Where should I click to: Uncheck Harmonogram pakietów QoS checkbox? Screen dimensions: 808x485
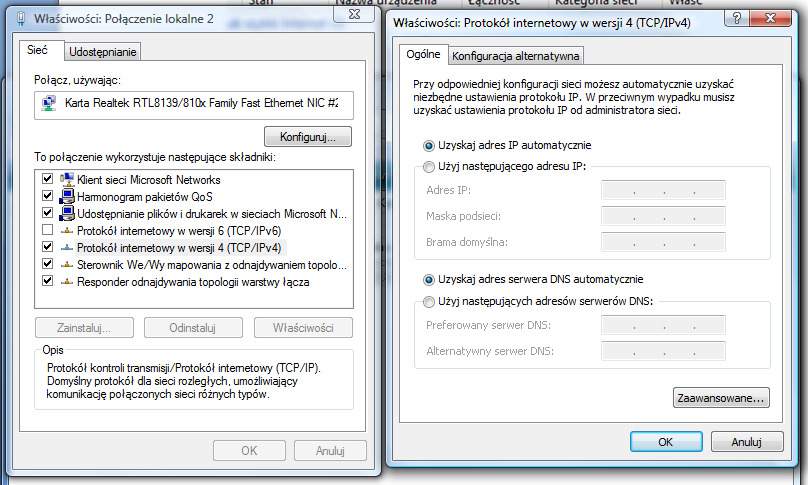[47, 196]
